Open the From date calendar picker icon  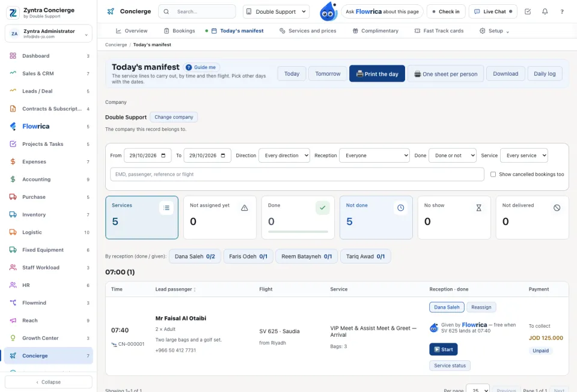(x=163, y=155)
